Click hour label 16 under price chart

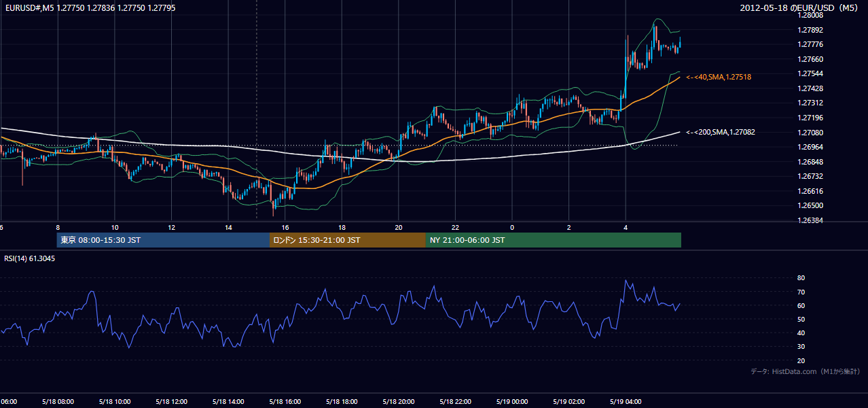pos(285,227)
